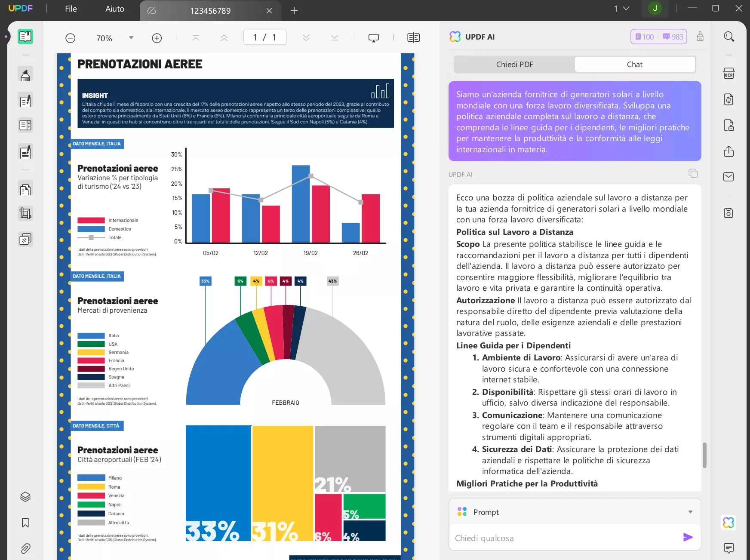Start slideshow presentation mode
This screenshot has width=750, height=560.
[x=374, y=38]
